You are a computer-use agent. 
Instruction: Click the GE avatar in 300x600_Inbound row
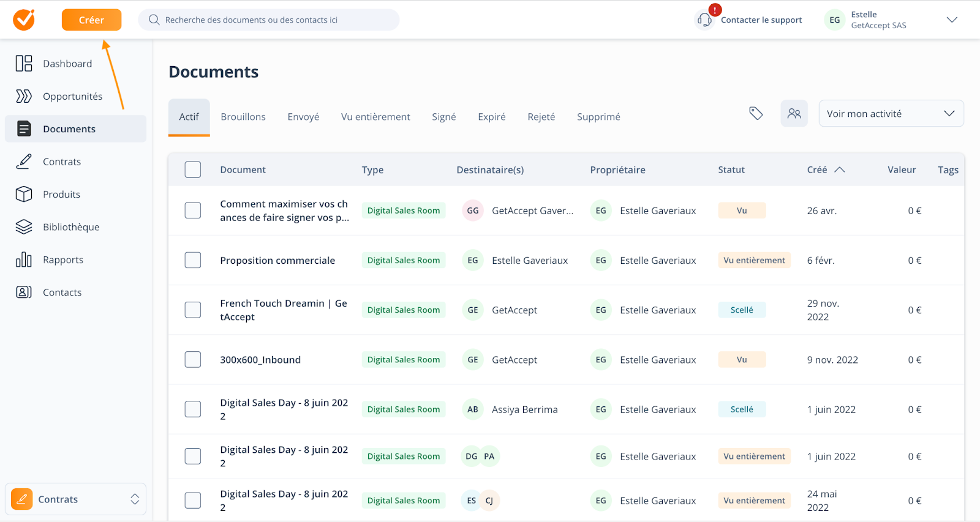(473, 360)
